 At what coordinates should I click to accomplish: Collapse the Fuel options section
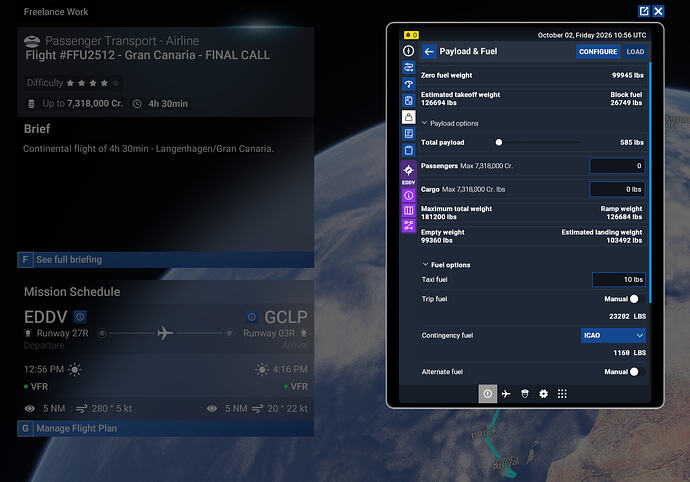[x=446, y=265]
